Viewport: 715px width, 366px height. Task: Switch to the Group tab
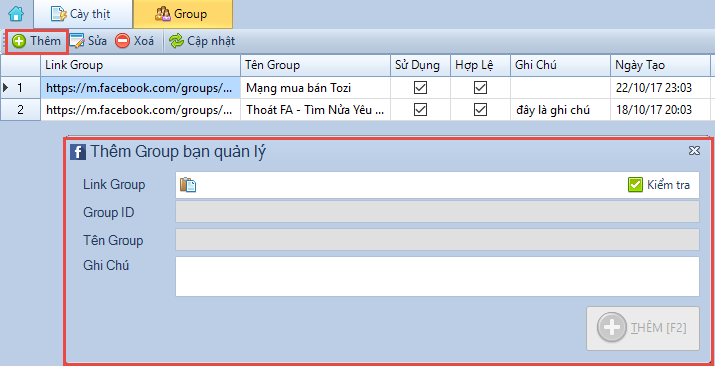click(x=183, y=14)
